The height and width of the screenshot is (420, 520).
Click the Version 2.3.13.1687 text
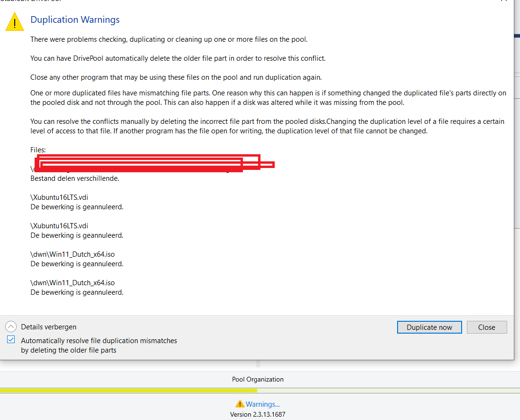coord(258,414)
